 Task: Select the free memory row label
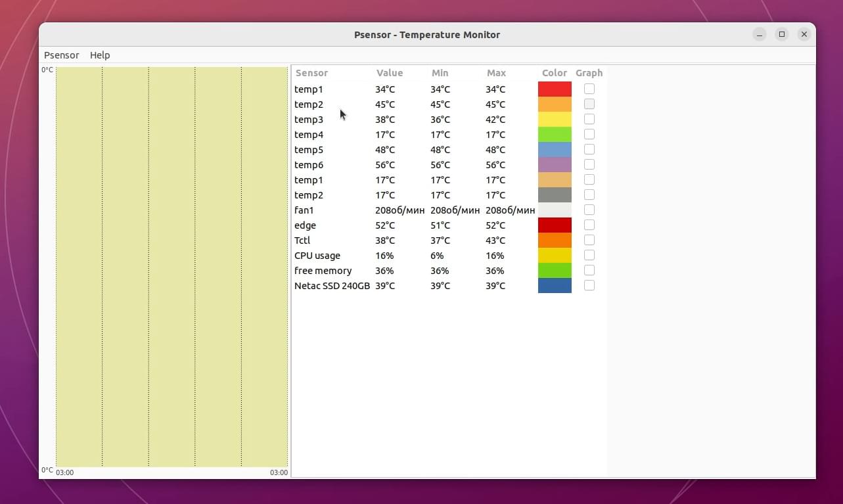tap(323, 271)
